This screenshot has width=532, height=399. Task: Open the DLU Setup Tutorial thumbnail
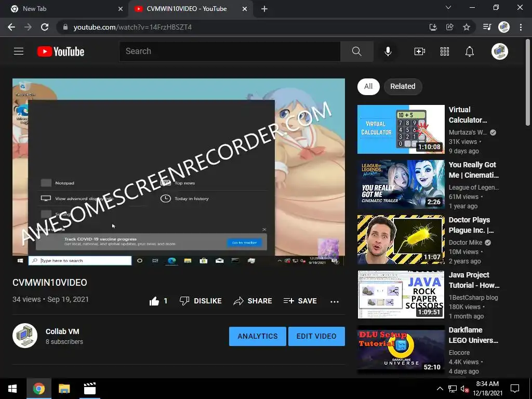point(401,350)
